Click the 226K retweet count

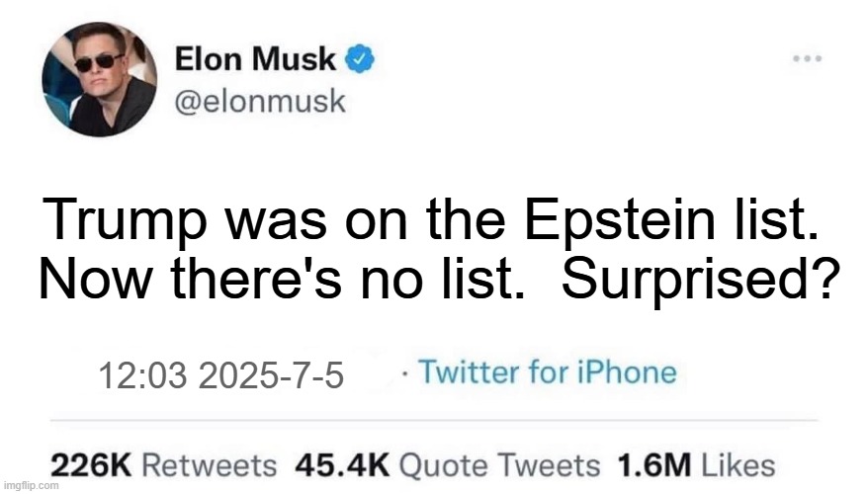91,465
